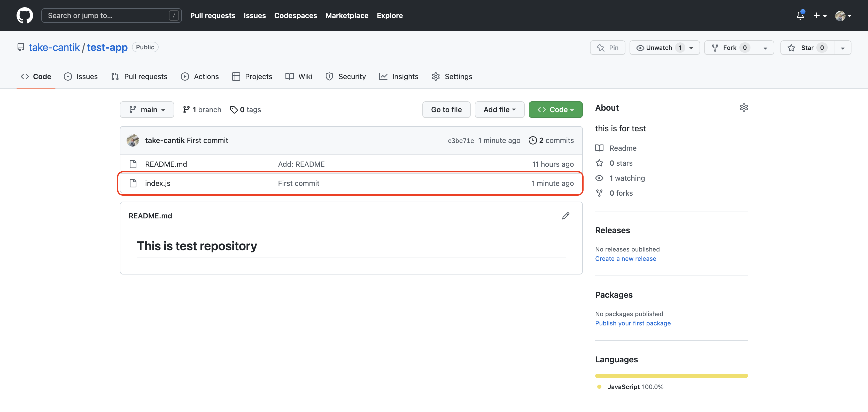Open the Insights tab
The image size is (868, 412).
(x=399, y=77)
